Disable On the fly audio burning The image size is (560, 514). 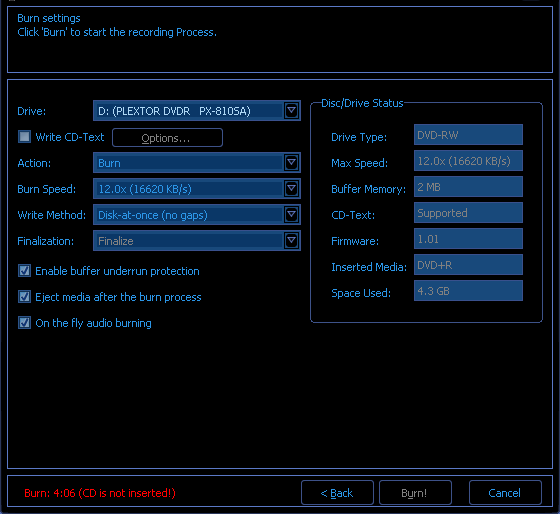(x=24, y=323)
